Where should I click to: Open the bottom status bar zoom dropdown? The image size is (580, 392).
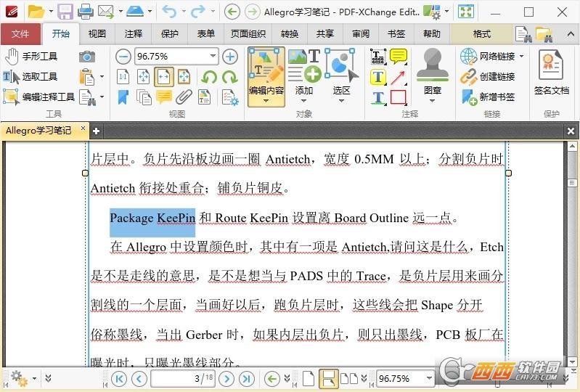[429, 378]
